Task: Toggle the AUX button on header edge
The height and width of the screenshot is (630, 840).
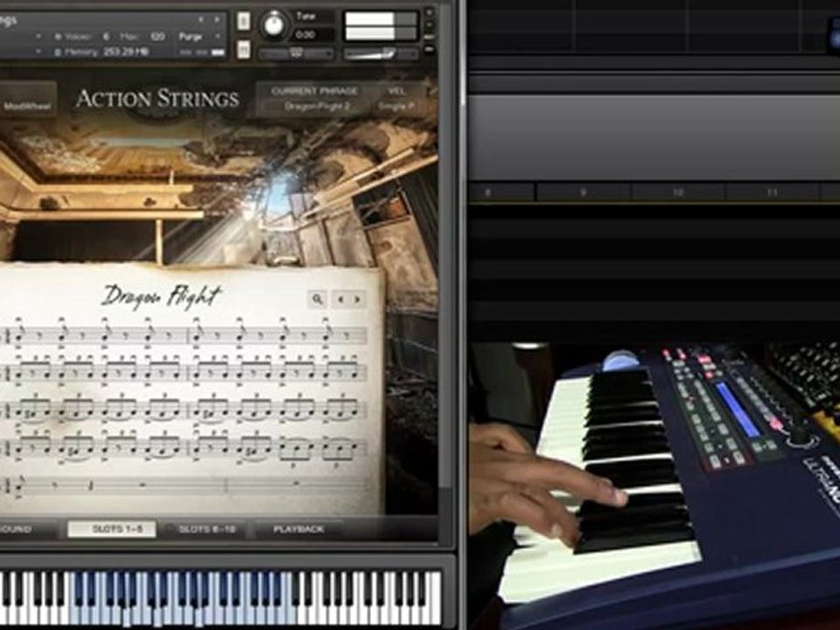Action: pos(429,37)
